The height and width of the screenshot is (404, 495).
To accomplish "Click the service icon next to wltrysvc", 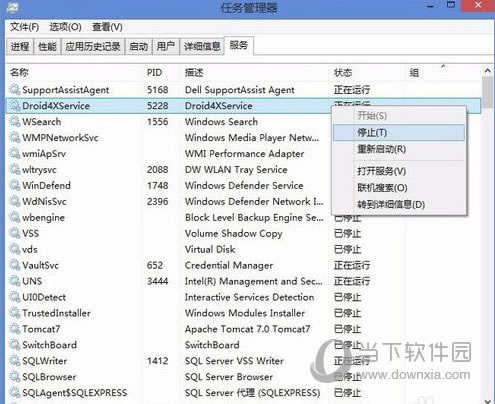I will click(14, 170).
